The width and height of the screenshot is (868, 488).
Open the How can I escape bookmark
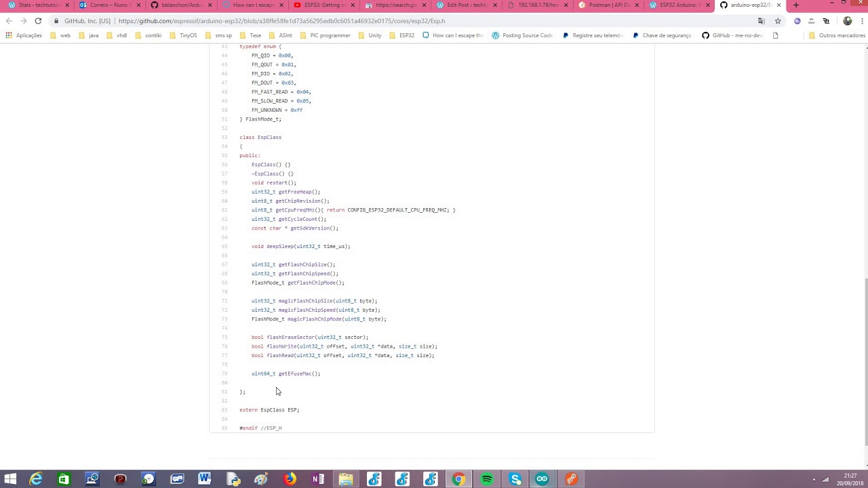click(452, 35)
